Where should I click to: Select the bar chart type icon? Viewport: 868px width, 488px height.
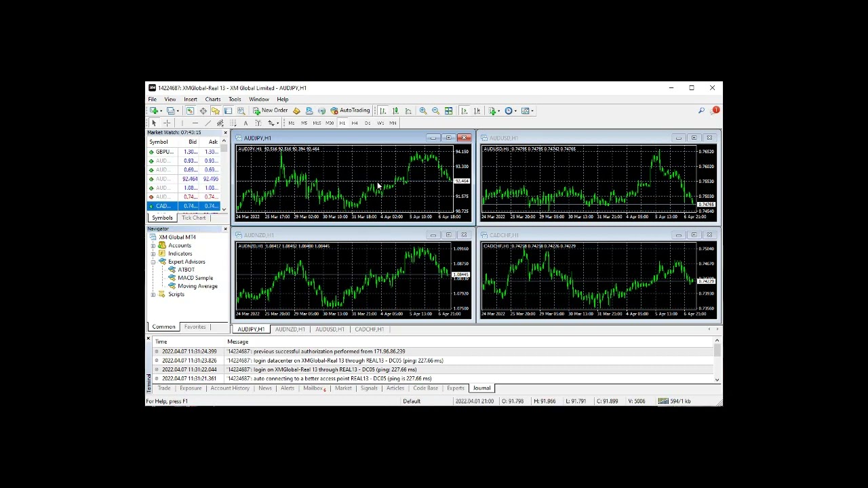[383, 110]
